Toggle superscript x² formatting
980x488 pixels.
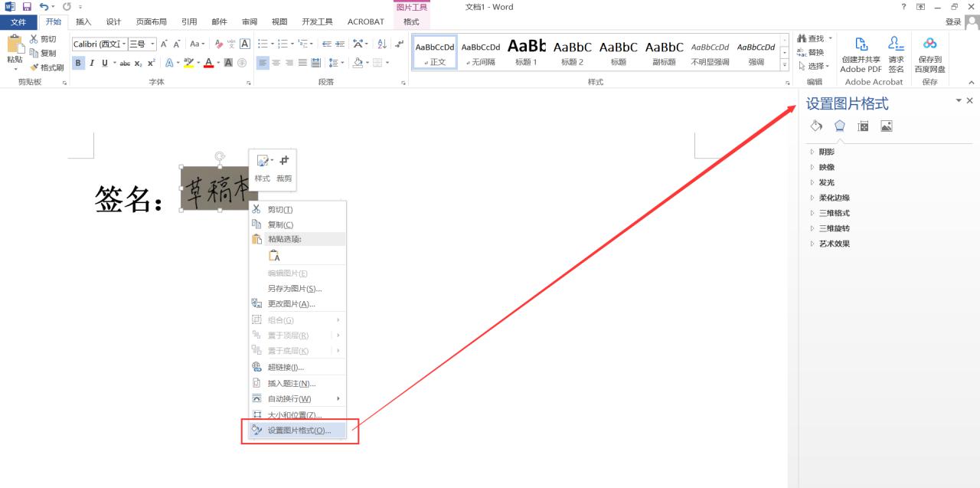[151, 63]
